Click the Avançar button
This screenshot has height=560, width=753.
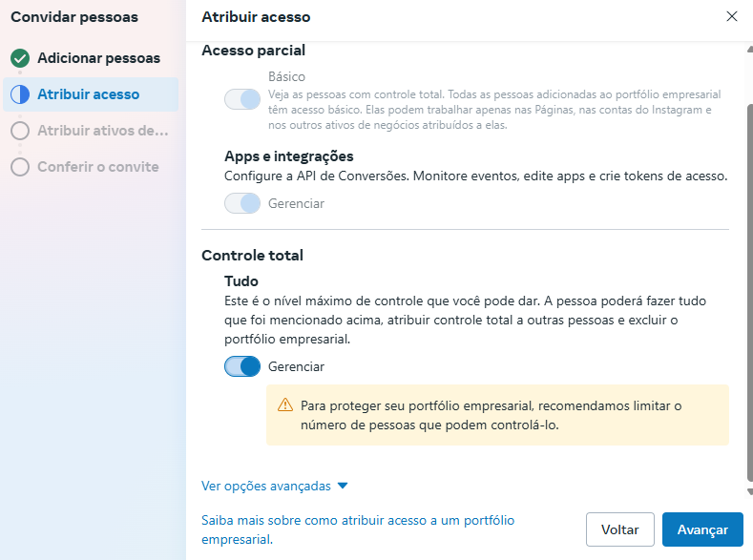click(702, 529)
